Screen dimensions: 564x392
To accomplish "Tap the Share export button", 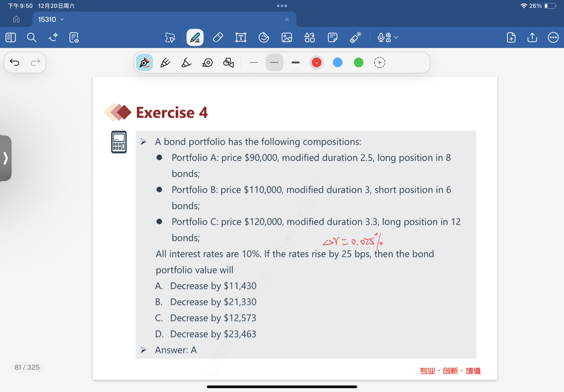I will pyautogui.click(x=532, y=37).
